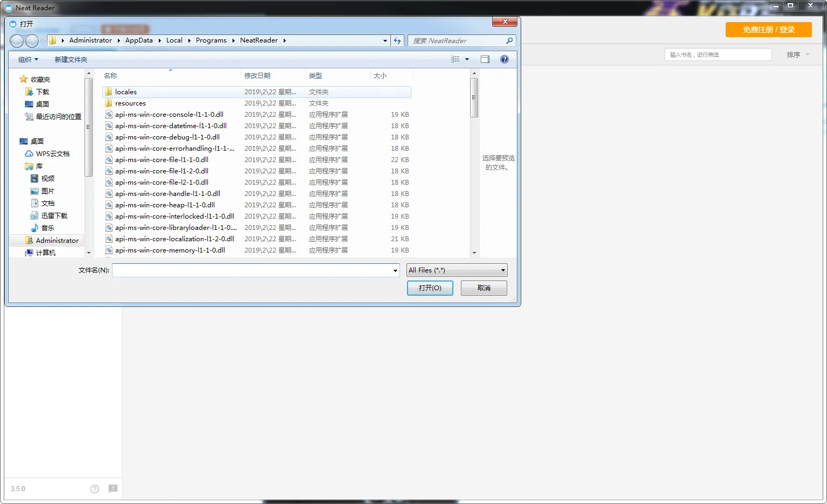The image size is (827, 504).
Task: Click the 文件名 filename input field
Action: tap(252, 270)
